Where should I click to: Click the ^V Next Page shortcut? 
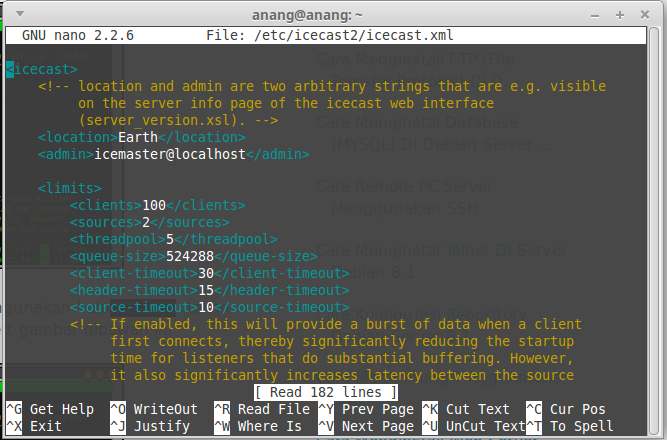[x=366, y=426]
